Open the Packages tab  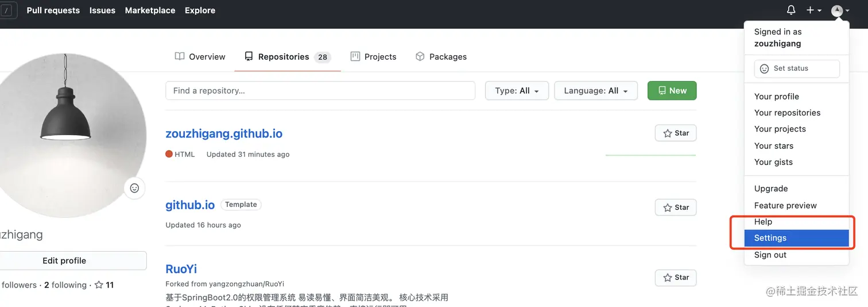[x=441, y=57]
